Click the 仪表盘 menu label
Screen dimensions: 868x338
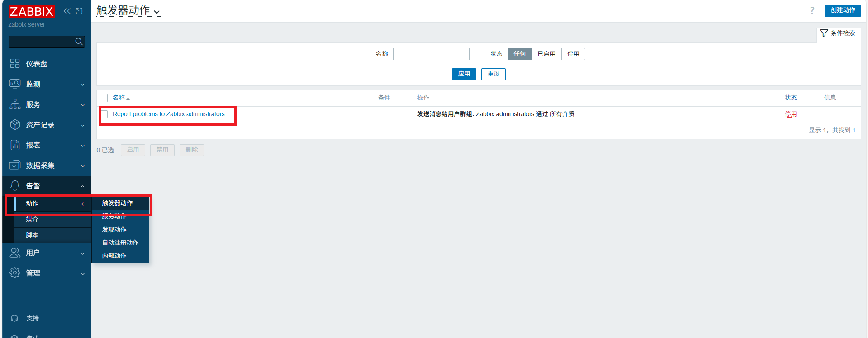tap(37, 64)
